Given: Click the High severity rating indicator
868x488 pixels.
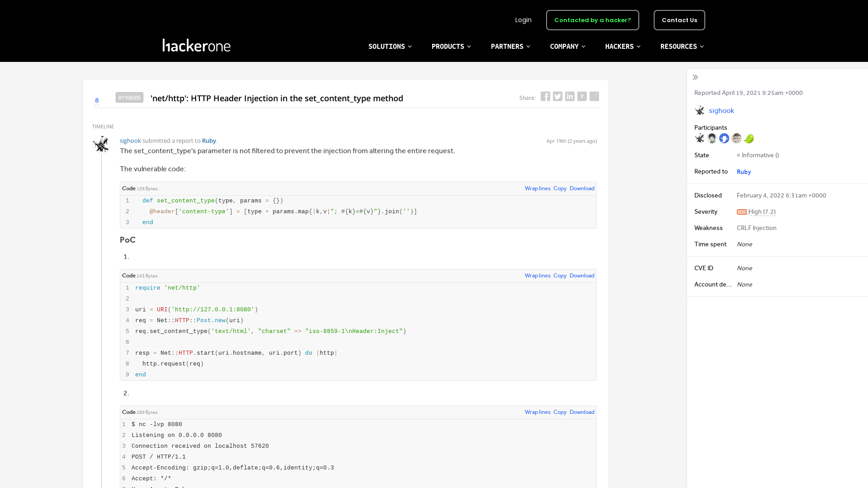Looking at the screenshot, I should [742, 212].
